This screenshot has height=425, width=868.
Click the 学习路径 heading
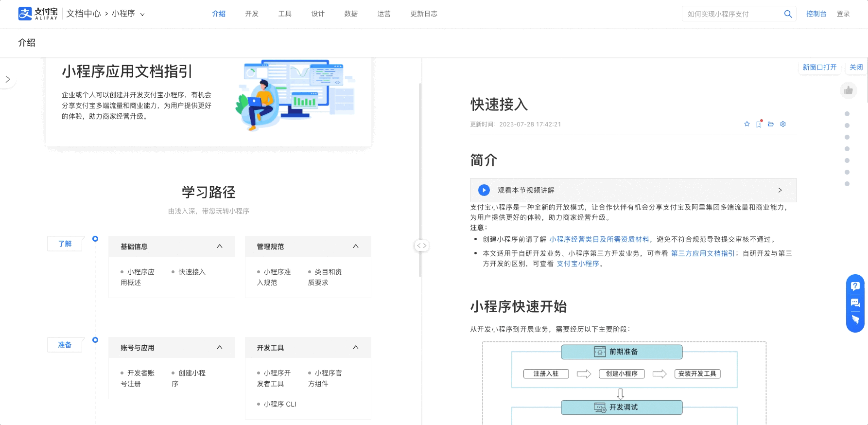tap(208, 192)
